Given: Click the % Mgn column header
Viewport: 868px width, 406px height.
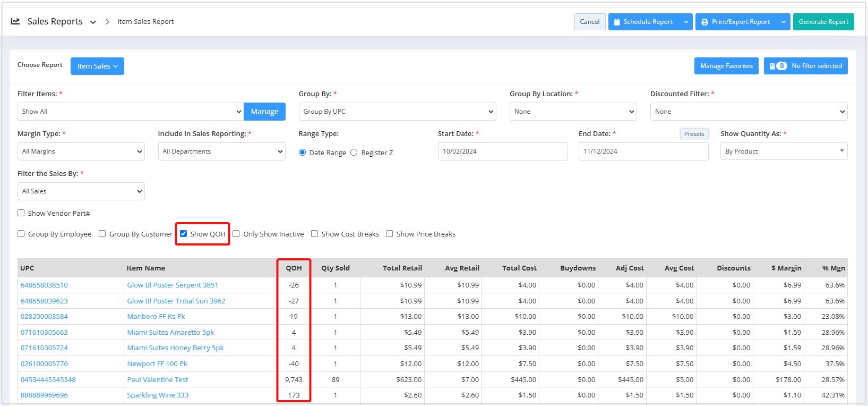Looking at the screenshot, I should (833, 268).
